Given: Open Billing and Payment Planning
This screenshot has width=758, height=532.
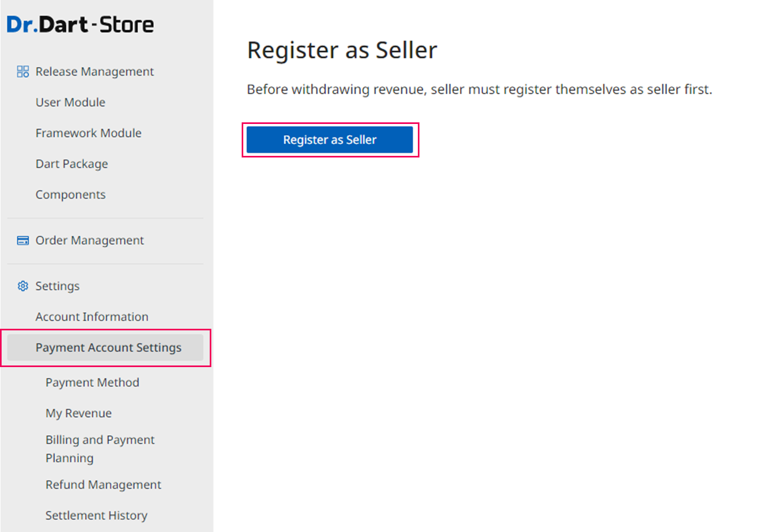Looking at the screenshot, I should (x=100, y=449).
